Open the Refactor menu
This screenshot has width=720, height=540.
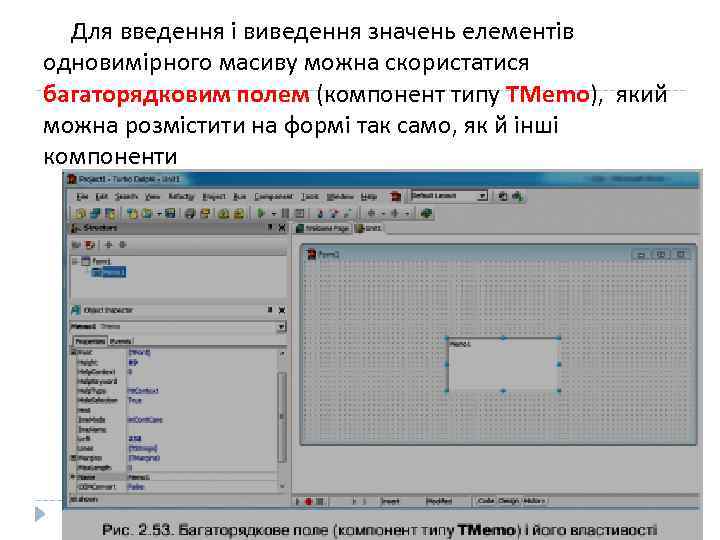(181, 197)
